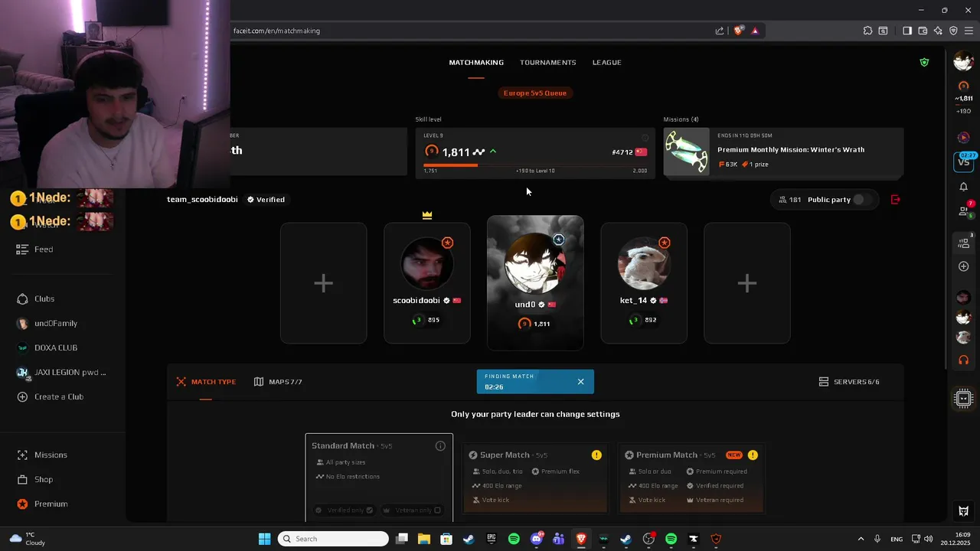
Task: Click the green shield anti-cheat icon
Action: coord(924,62)
